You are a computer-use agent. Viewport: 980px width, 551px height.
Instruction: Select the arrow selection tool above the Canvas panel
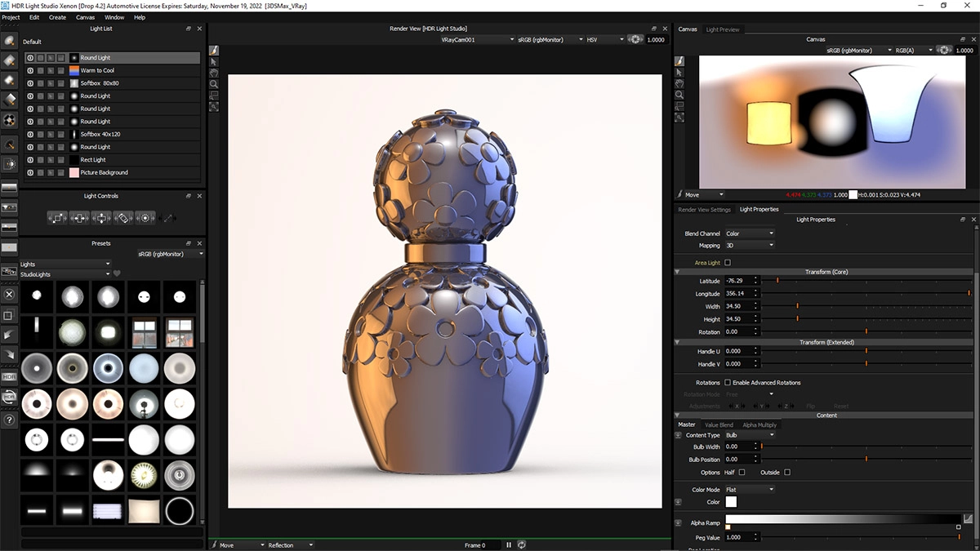[x=679, y=73]
